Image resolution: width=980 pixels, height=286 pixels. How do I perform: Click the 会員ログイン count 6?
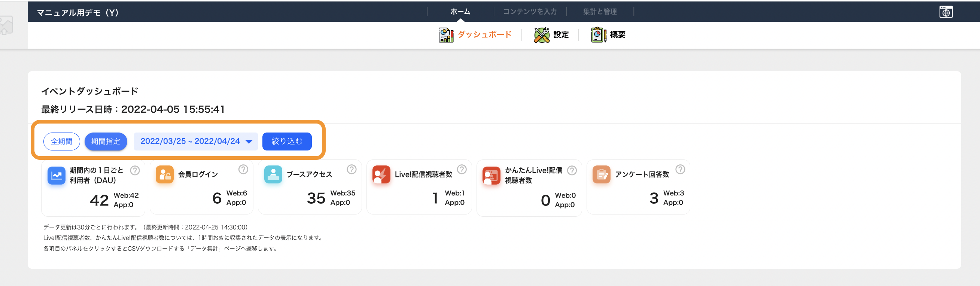point(217,198)
